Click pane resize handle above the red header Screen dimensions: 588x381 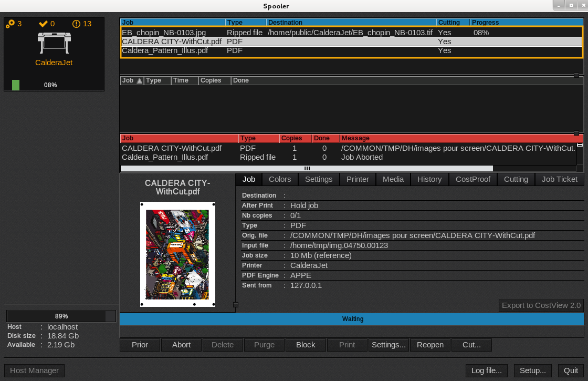pyautogui.click(x=576, y=133)
